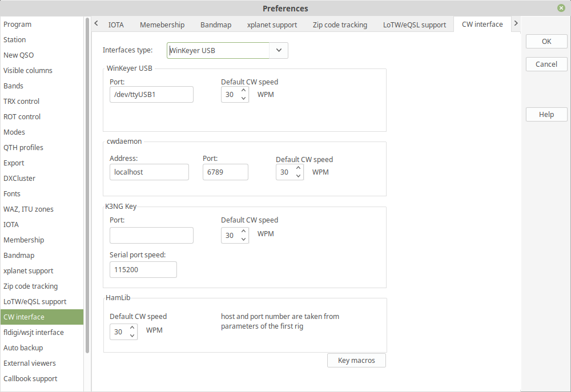
Task: Open Key macros settings
Action: click(356, 361)
